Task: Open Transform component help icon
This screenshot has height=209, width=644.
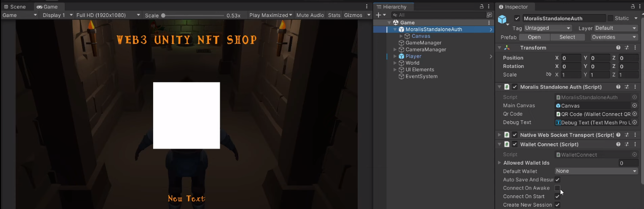Action: 618,48
